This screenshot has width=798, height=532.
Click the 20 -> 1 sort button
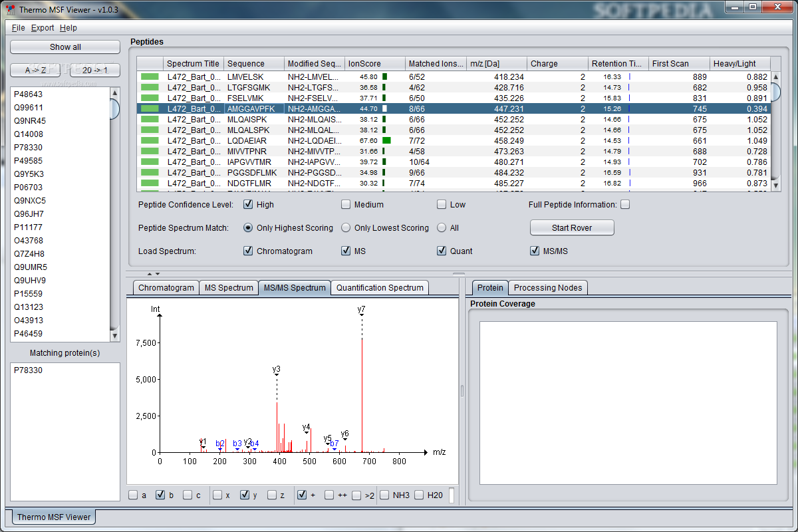pyautogui.click(x=95, y=70)
